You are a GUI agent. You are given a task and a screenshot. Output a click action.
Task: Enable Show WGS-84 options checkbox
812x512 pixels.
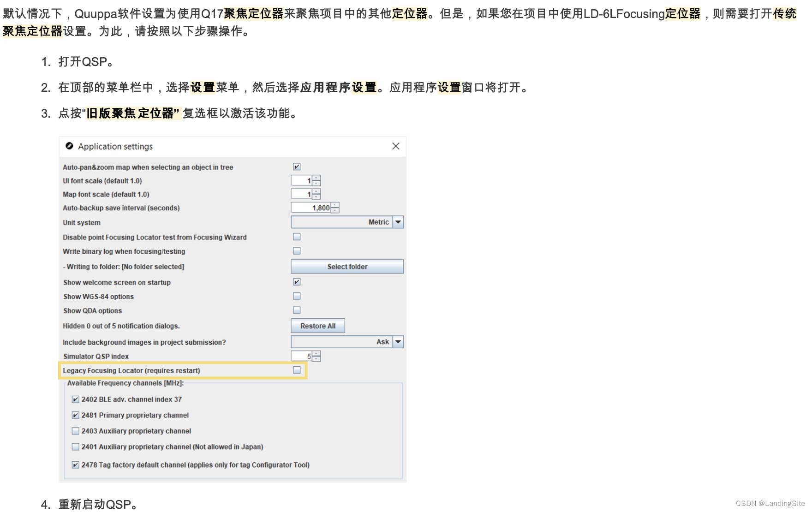(x=297, y=296)
